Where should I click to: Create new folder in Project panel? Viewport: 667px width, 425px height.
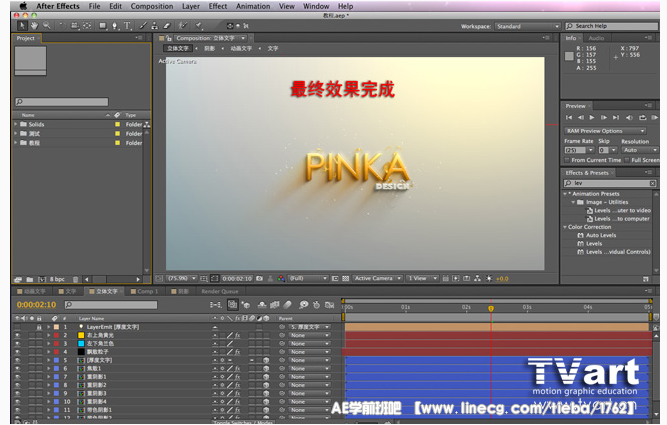[x=29, y=280]
